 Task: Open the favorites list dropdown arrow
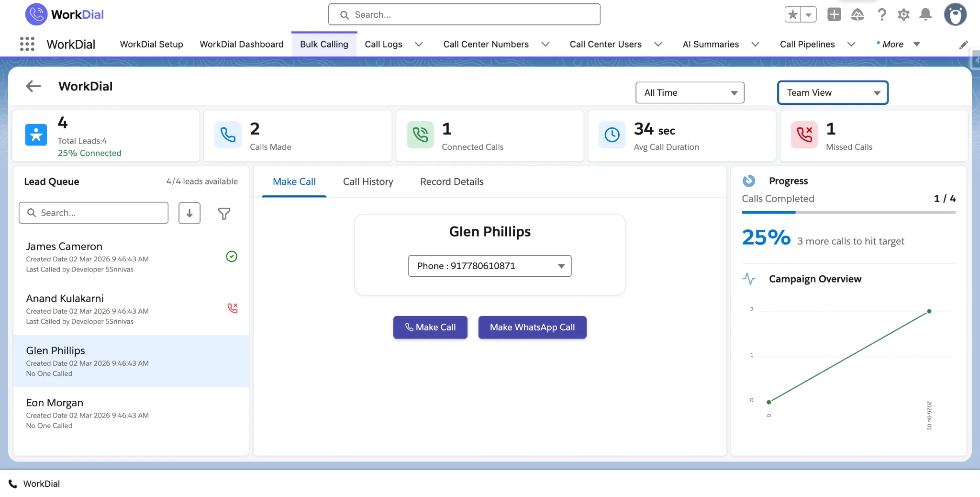point(808,14)
